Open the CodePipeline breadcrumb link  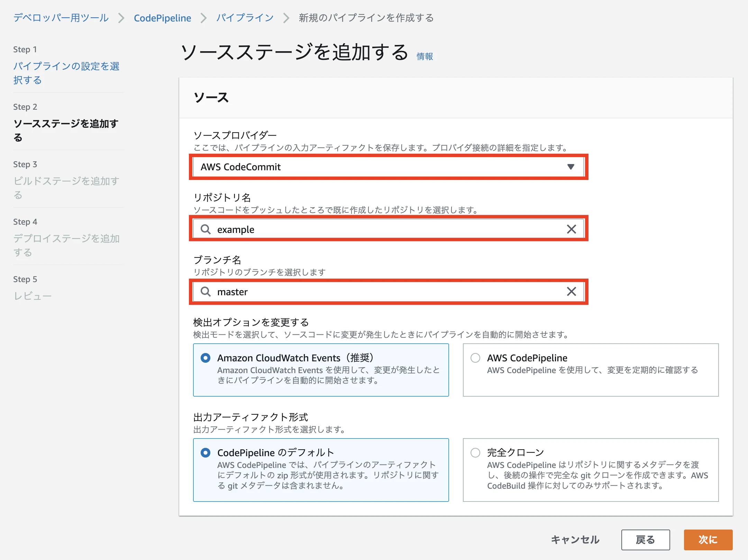coord(162,18)
